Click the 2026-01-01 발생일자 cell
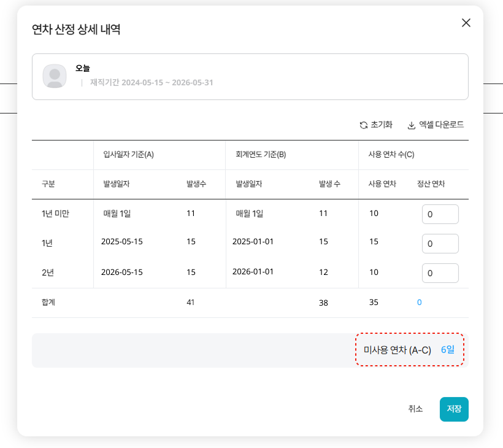The image size is (503, 448). tap(253, 271)
